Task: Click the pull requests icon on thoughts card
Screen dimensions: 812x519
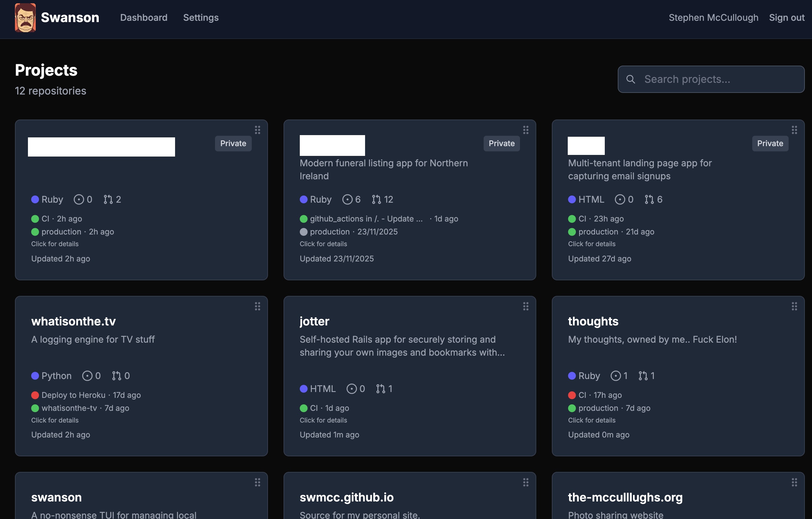Action: click(x=642, y=376)
